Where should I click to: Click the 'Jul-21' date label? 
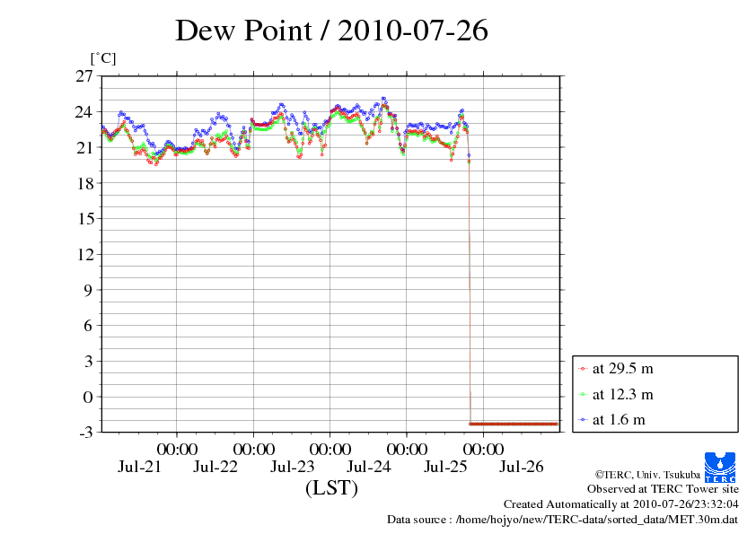pyautogui.click(x=139, y=467)
